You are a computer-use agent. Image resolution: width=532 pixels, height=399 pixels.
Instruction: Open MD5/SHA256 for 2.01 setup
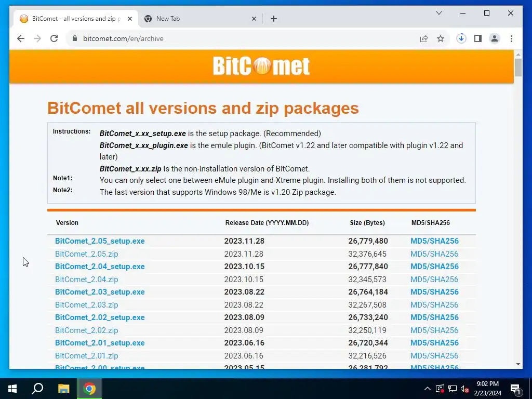click(435, 343)
